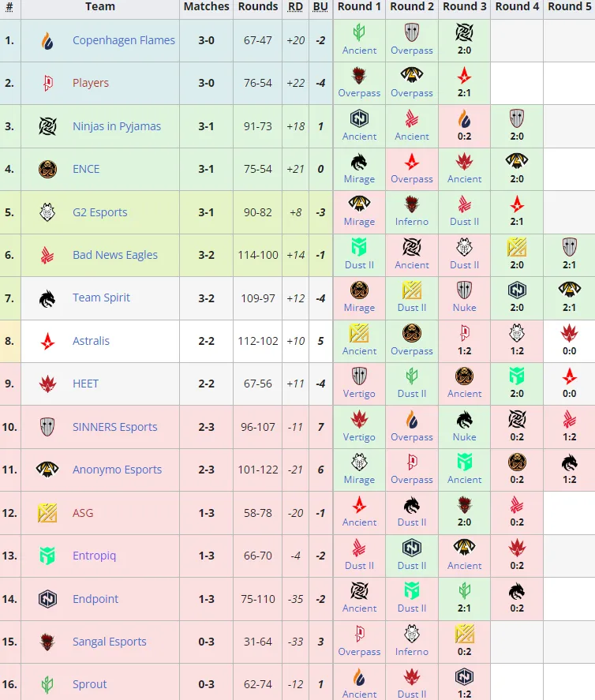Click G2 opponent icon in Sangal Esports Round 2
This screenshot has width=595, height=700.
click(412, 634)
